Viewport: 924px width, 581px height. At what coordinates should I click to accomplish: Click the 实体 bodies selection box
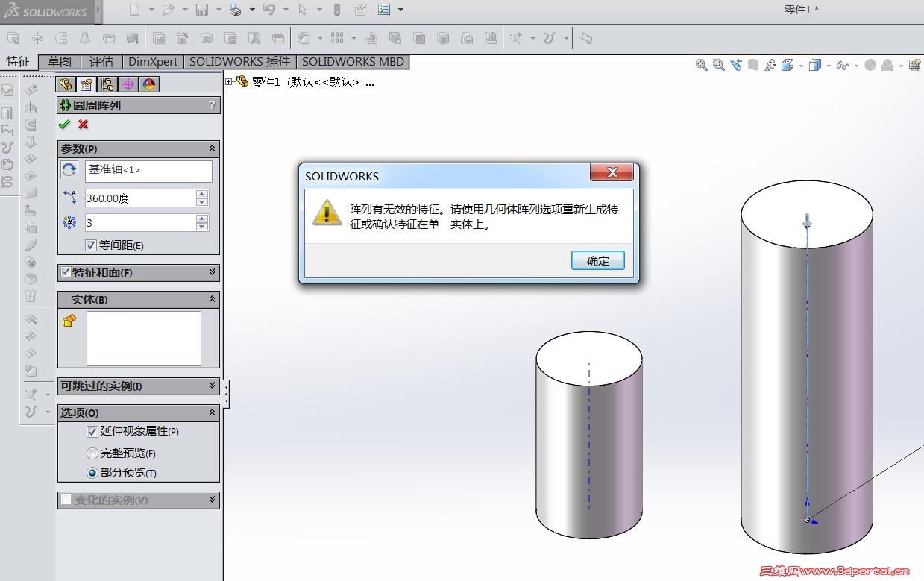[144, 339]
